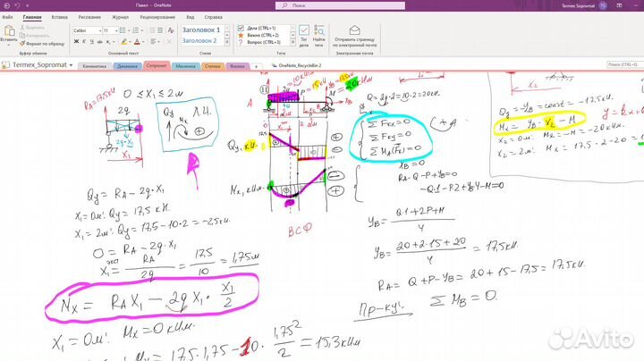Click the text highlight color marker icon
The image size is (644, 361).
pos(123,41)
